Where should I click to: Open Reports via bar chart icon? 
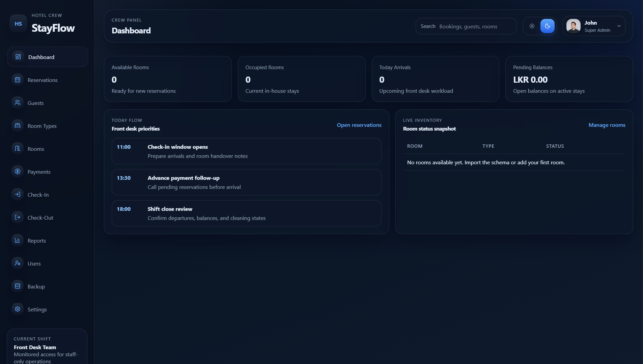point(18,241)
